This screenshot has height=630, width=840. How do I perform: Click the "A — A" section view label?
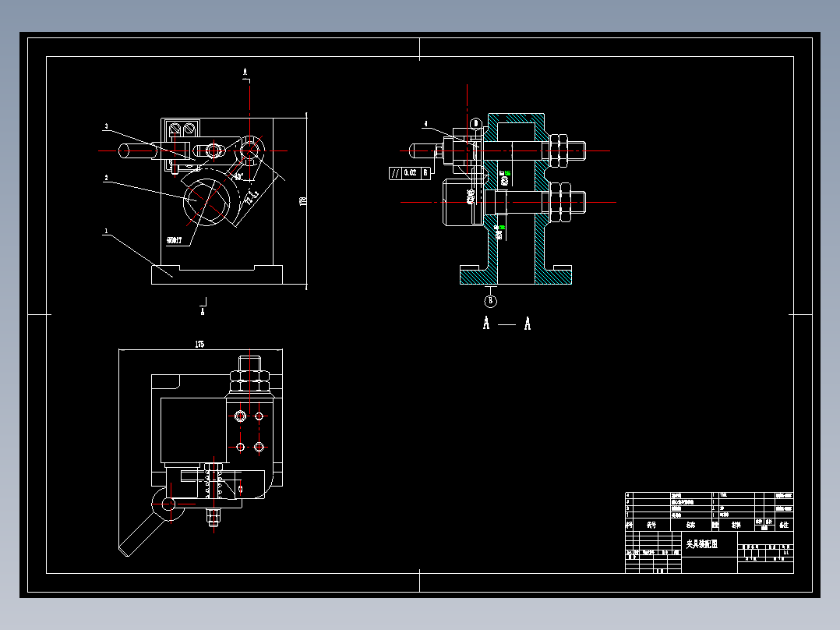coord(506,324)
